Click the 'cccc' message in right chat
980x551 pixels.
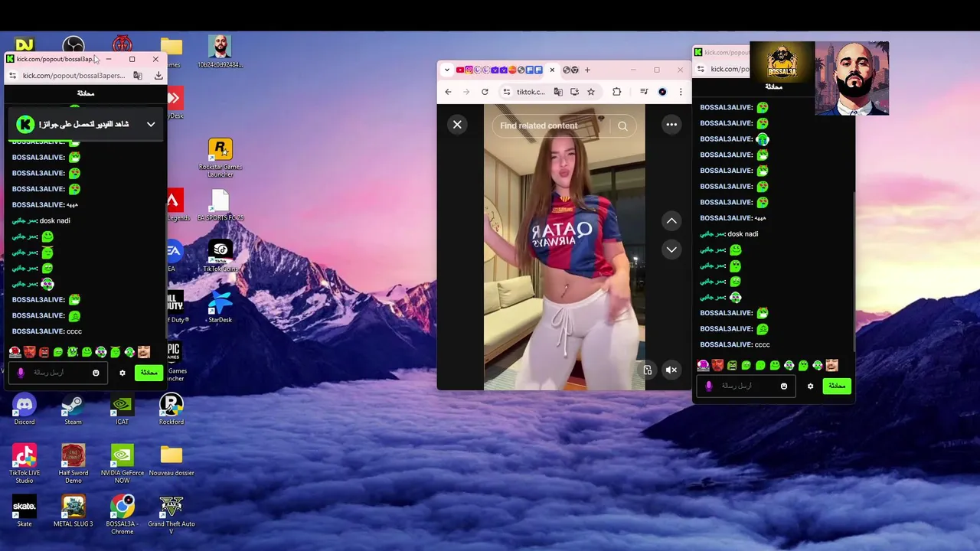tap(761, 344)
